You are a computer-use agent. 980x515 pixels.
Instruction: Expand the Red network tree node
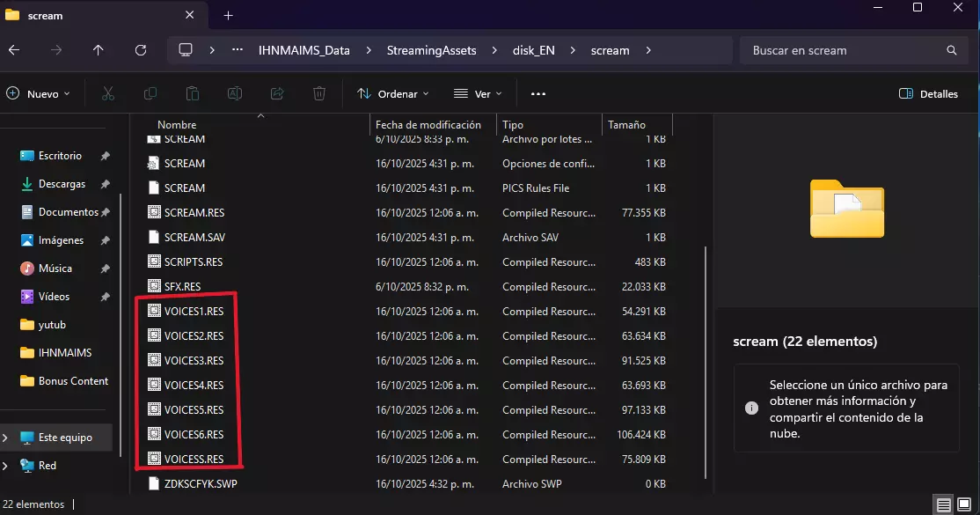[5, 466]
